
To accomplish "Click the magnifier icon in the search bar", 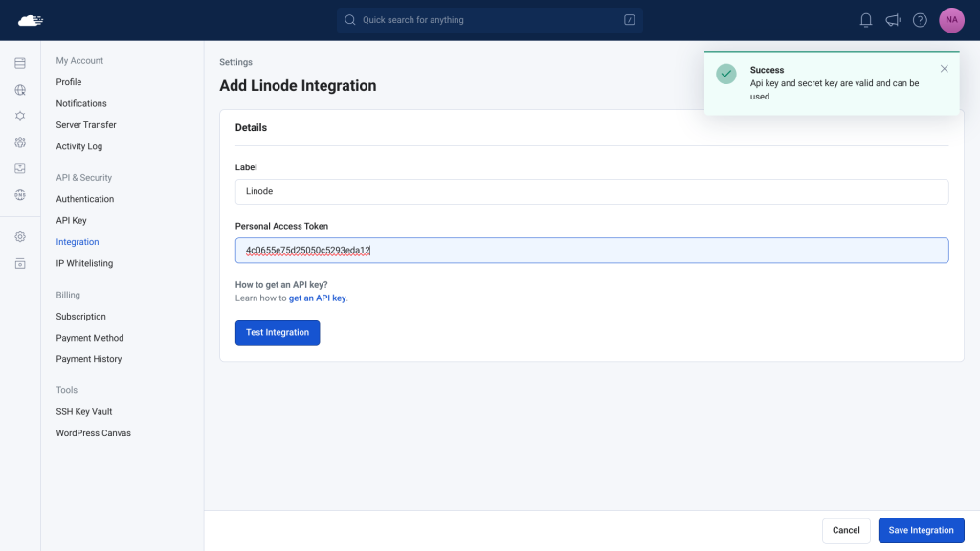I will click(x=350, y=20).
